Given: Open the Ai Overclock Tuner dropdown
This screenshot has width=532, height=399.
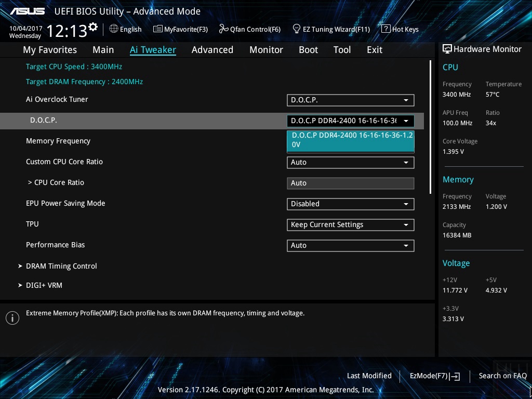Looking at the screenshot, I should 351,100.
